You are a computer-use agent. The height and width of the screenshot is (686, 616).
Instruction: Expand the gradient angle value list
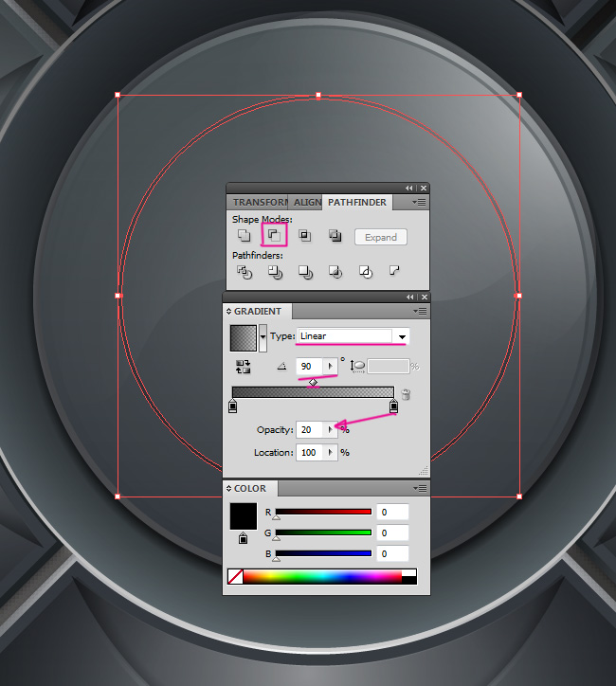tap(331, 366)
